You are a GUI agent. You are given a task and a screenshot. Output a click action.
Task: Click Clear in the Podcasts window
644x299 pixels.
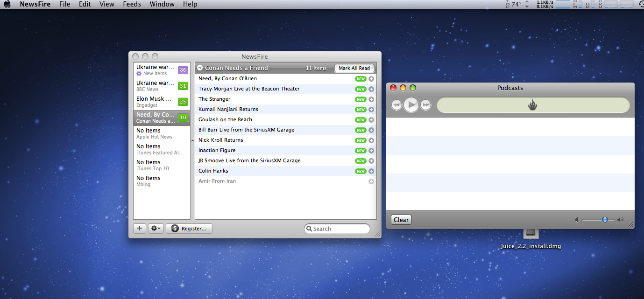(x=401, y=220)
